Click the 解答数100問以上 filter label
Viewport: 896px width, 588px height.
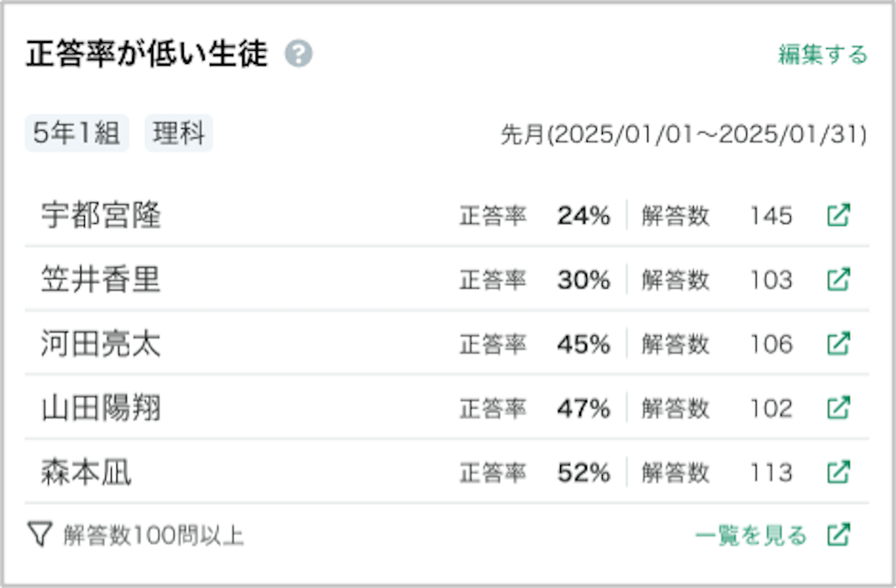pos(153,535)
